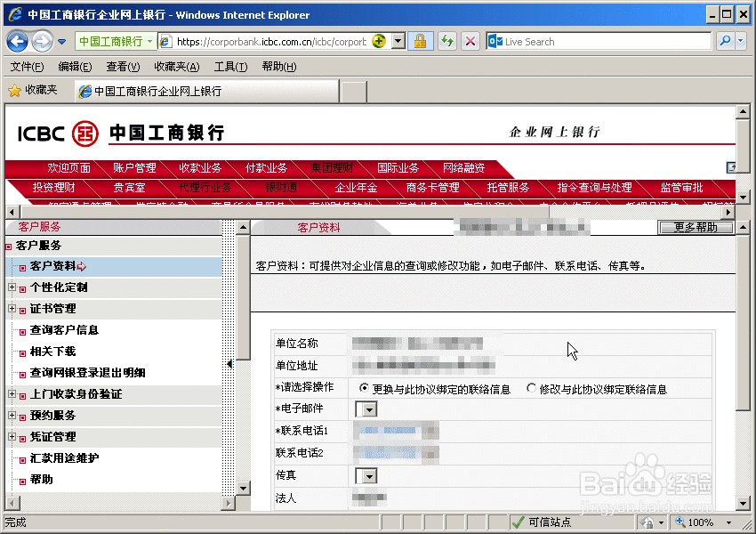
Task: Open 商务卡管理 navigation item
Action: click(432, 188)
